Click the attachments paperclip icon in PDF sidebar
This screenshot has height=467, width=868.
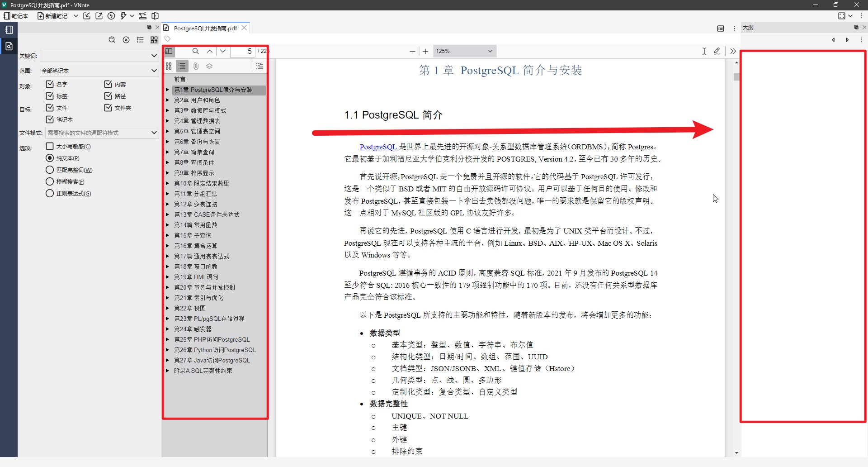click(196, 66)
